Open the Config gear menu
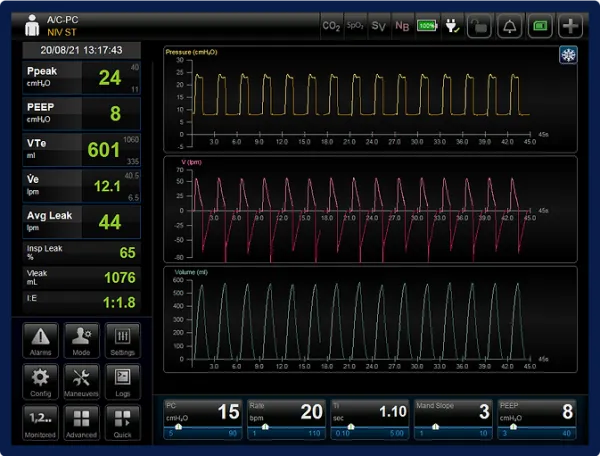The height and width of the screenshot is (456, 600). (41, 381)
